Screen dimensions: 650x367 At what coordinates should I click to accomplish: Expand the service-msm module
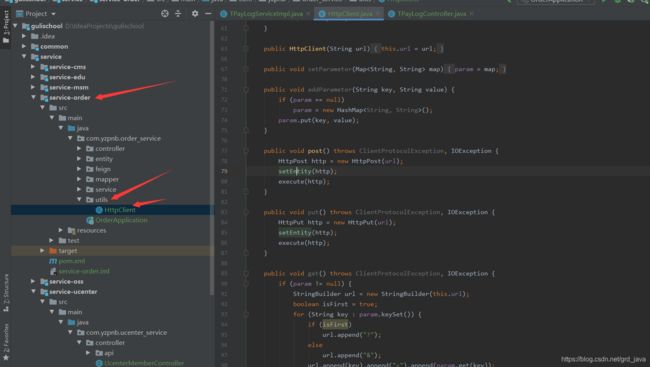coord(33,87)
